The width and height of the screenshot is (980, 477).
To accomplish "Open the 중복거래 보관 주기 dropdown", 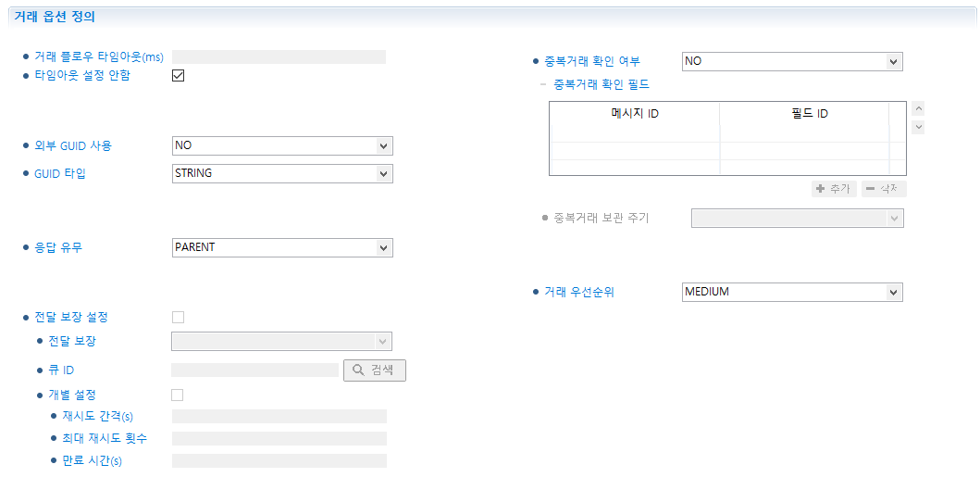I will pos(797,219).
